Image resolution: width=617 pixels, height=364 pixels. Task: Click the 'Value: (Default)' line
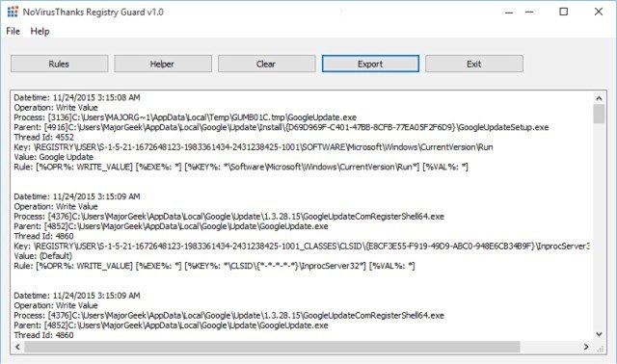pos(42,256)
